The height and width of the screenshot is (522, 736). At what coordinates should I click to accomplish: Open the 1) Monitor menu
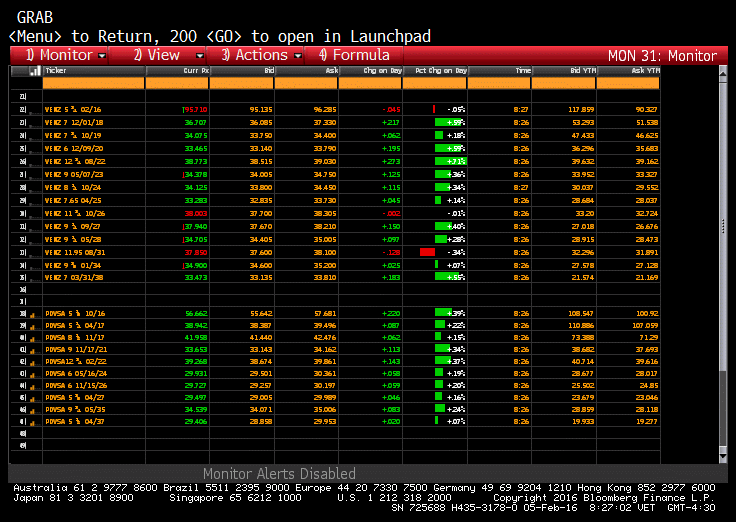[60, 55]
